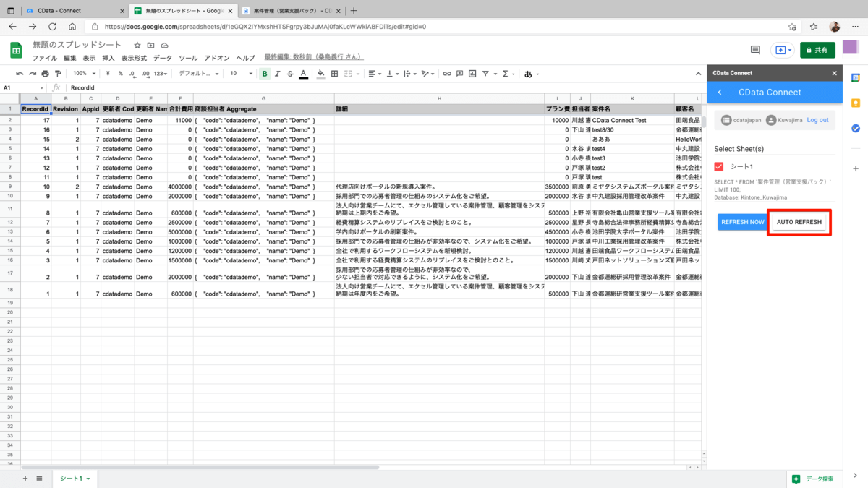Screen dimensions: 868x488
Task: Open the vertical align dropdown
Action: click(x=392, y=74)
